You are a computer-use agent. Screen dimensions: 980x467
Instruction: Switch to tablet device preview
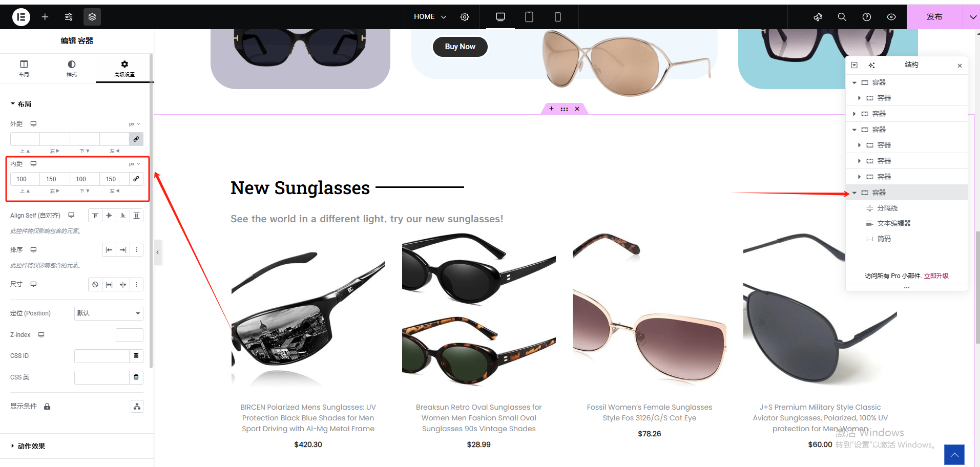pyautogui.click(x=529, y=17)
